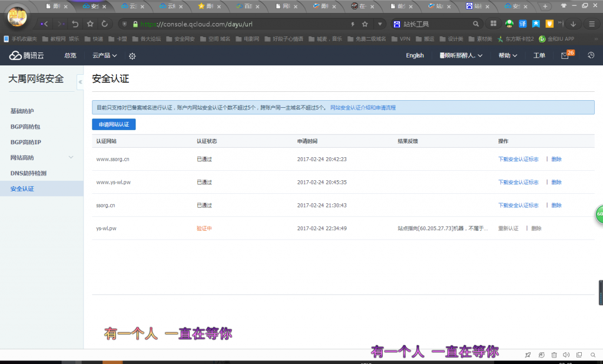Click 重新认证 for ys-wl.pw
Viewport: 603px width, 364px height.
click(508, 229)
